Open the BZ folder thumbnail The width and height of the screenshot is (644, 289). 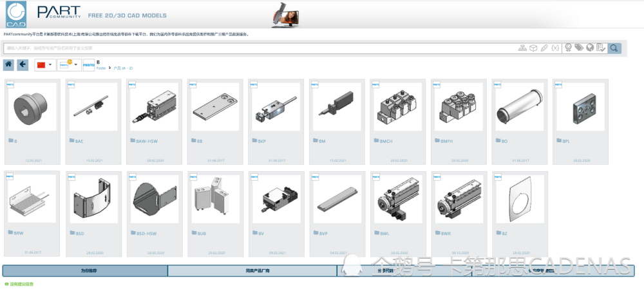point(520,214)
